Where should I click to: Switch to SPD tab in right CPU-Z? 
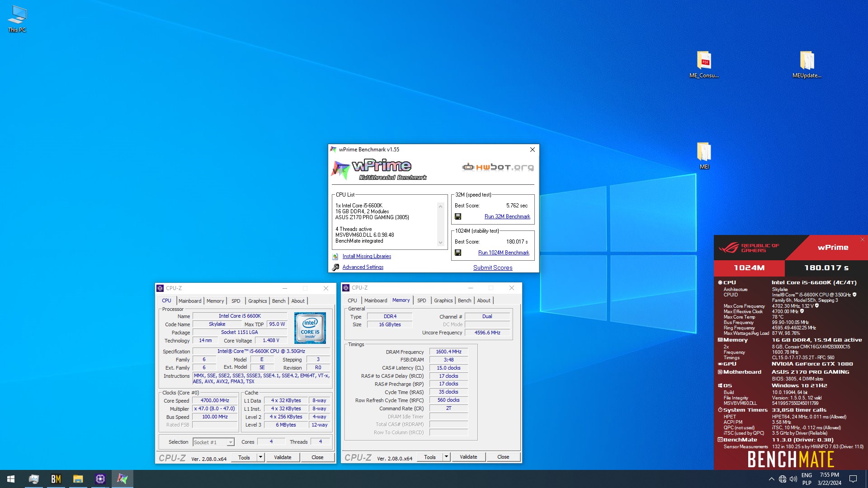pyautogui.click(x=422, y=300)
